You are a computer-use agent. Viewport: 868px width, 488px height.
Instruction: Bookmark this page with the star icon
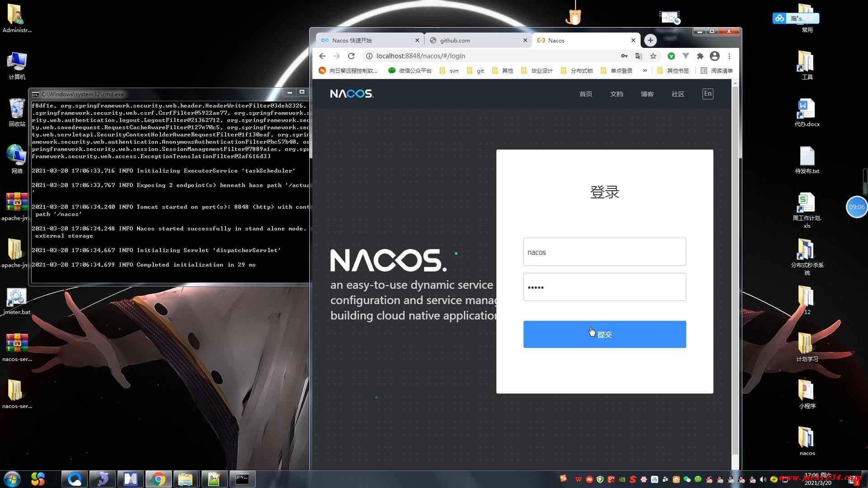coord(653,56)
